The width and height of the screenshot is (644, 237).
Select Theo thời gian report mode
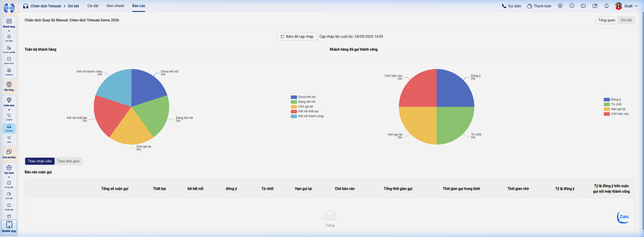point(68,161)
